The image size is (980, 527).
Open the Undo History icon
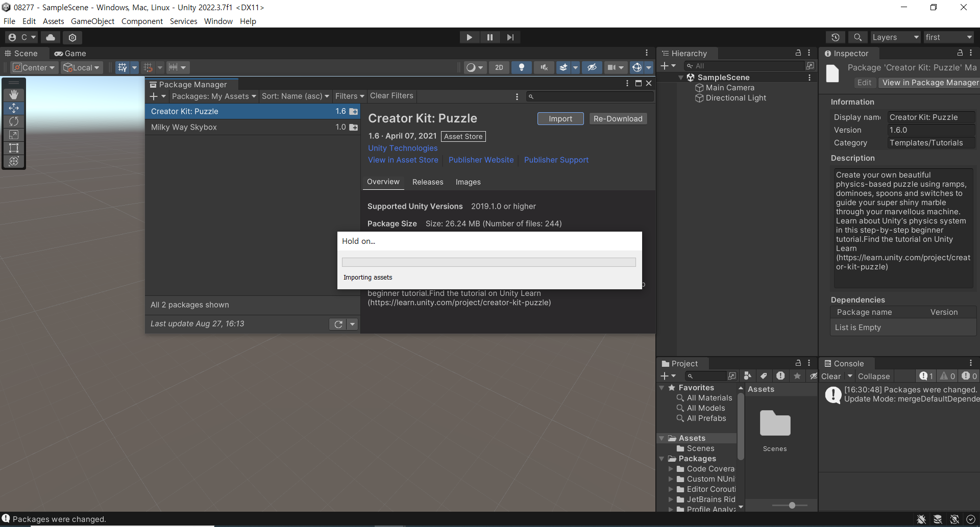coord(836,37)
